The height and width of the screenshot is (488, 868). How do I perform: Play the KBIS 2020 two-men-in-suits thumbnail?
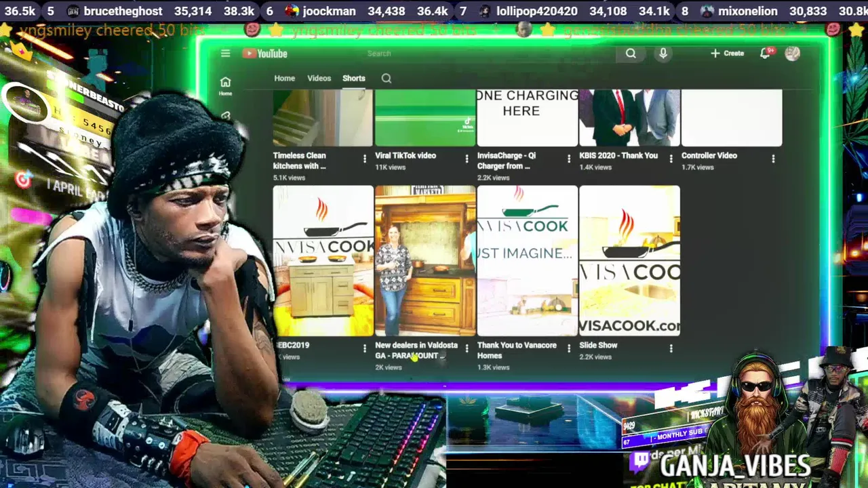pyautogui.click(x=630, y=118)
